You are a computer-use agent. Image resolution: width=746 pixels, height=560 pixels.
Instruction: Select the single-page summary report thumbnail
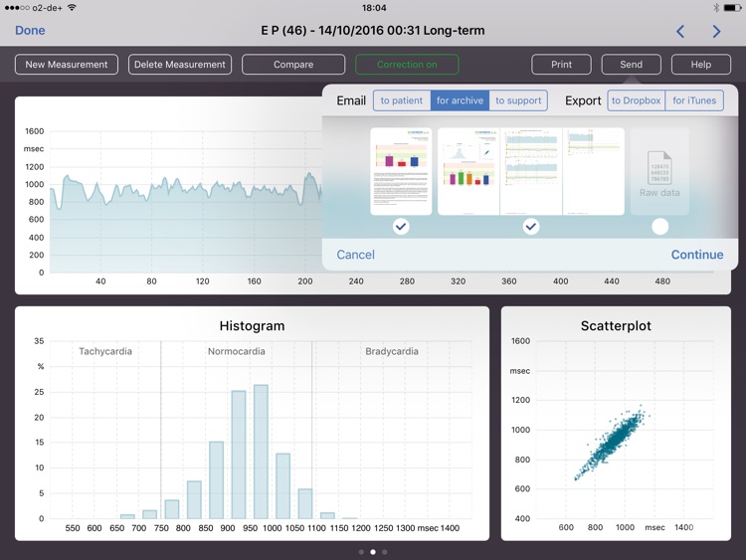click(401, 171)
